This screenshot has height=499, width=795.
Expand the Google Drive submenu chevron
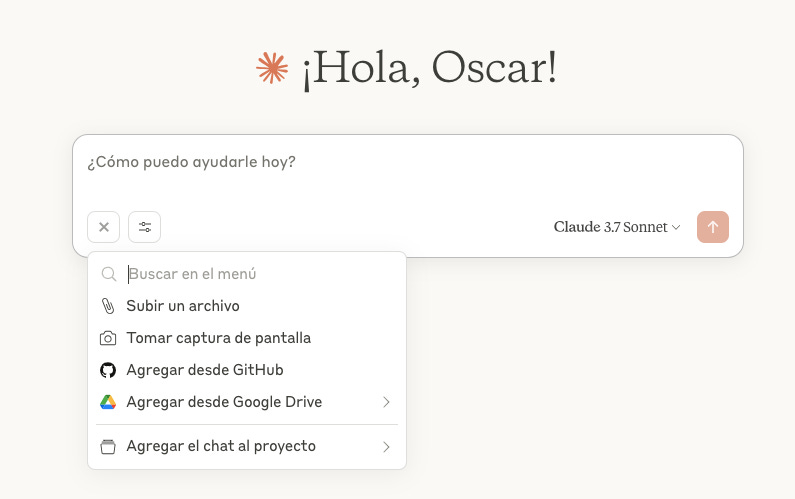point(386,402)
